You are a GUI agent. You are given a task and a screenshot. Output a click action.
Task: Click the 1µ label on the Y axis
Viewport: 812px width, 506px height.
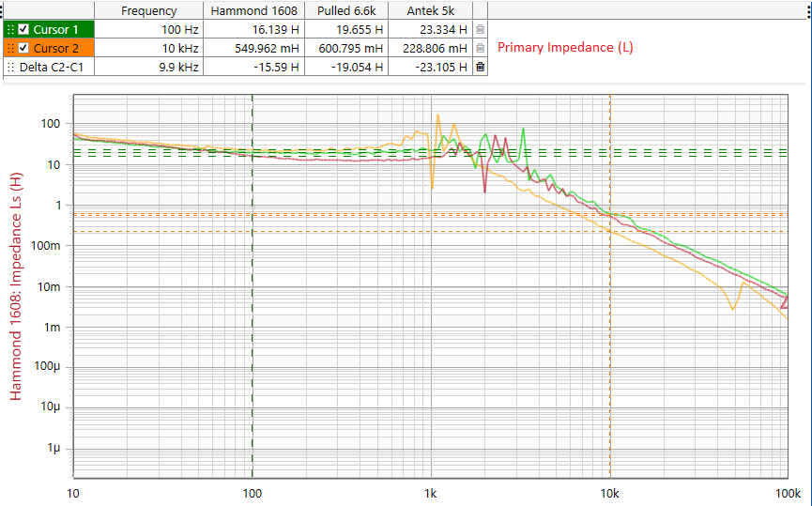pyautogui.click(x=54, y=448)
